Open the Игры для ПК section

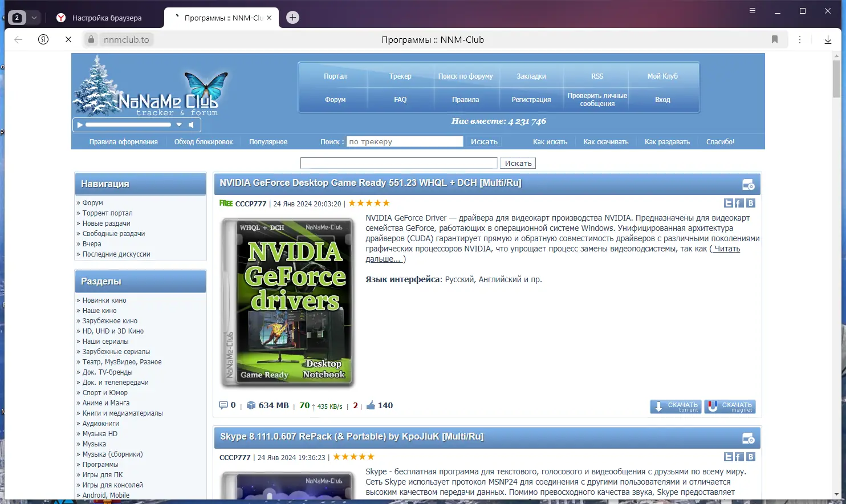103,475
